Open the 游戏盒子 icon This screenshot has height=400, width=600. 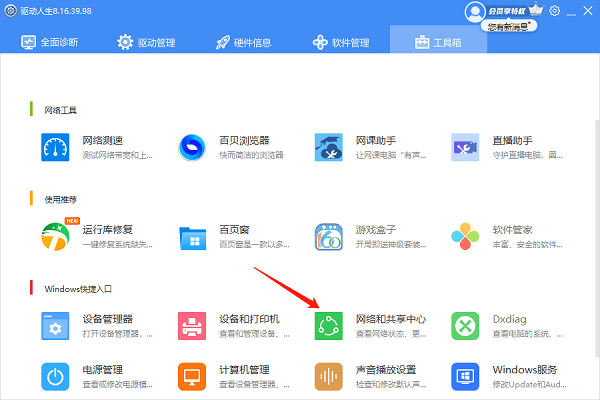click(328, 237)
